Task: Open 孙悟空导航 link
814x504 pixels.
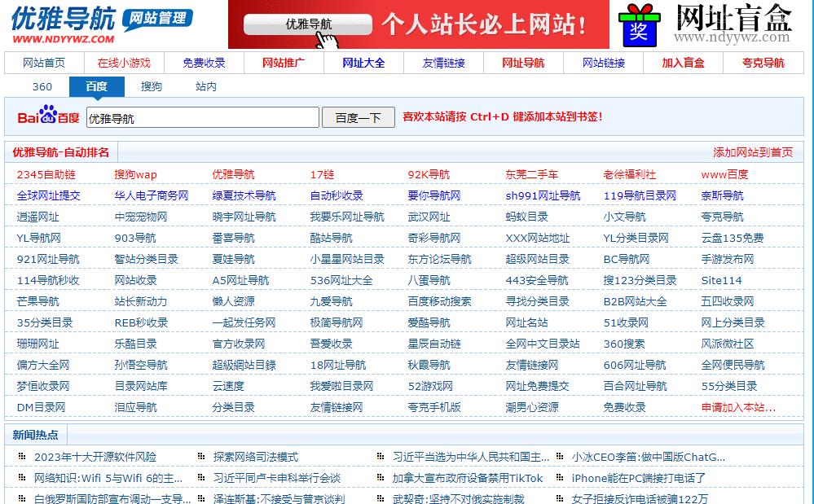Action: click(x=141, y=365)
